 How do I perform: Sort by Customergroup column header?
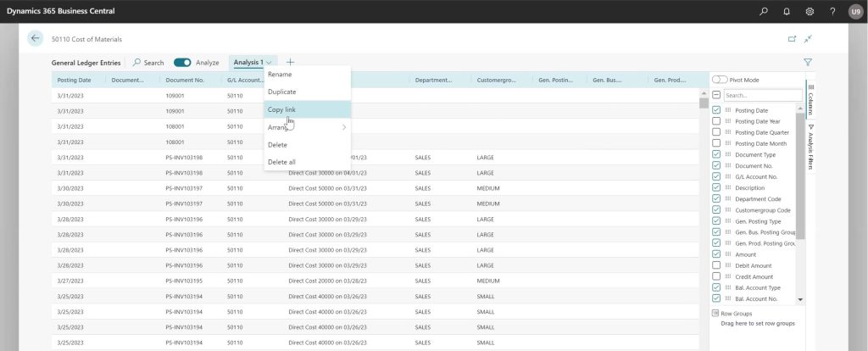[x=497, y=81]
